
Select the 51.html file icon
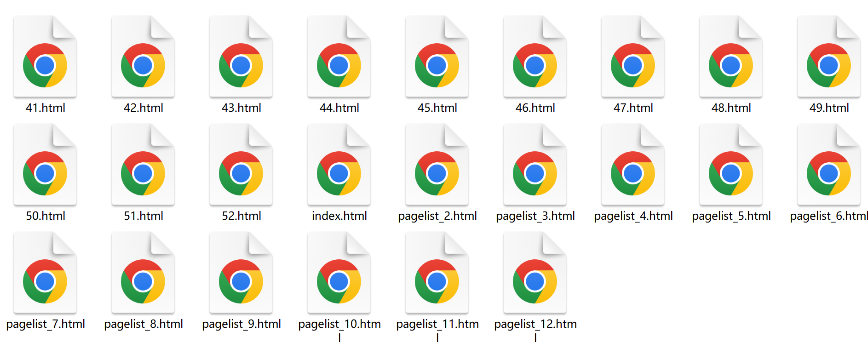[x=143, y=165]
